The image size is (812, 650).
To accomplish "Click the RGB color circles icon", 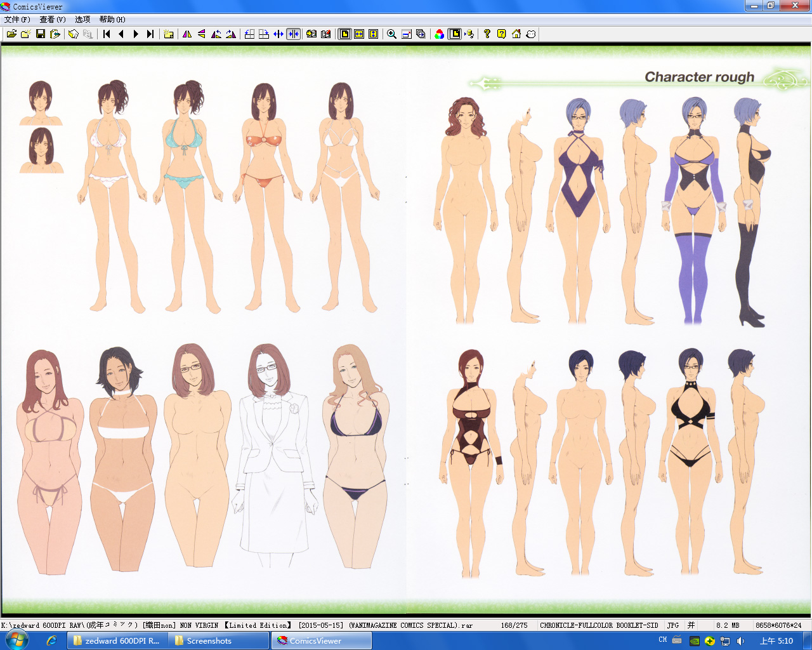I will [440, 34].
